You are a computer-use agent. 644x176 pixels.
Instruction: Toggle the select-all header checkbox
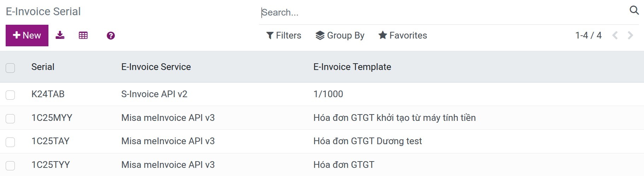coord(10,68)
